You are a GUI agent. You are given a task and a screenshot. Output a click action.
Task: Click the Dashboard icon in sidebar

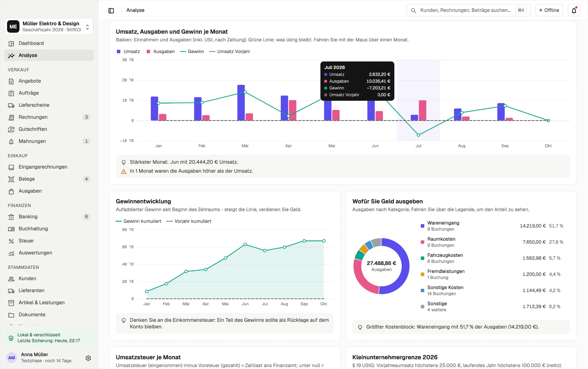(x=11, y=43)
